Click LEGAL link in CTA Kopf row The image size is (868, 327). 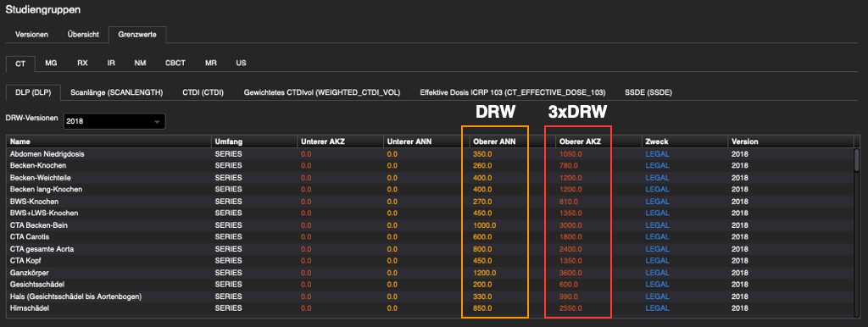[657, 261]
